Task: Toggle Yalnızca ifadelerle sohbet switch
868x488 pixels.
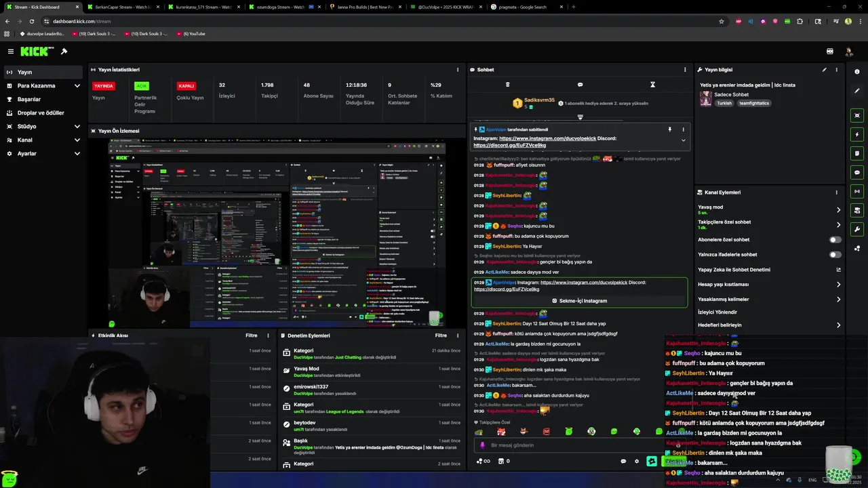Action: click(835, 255)
